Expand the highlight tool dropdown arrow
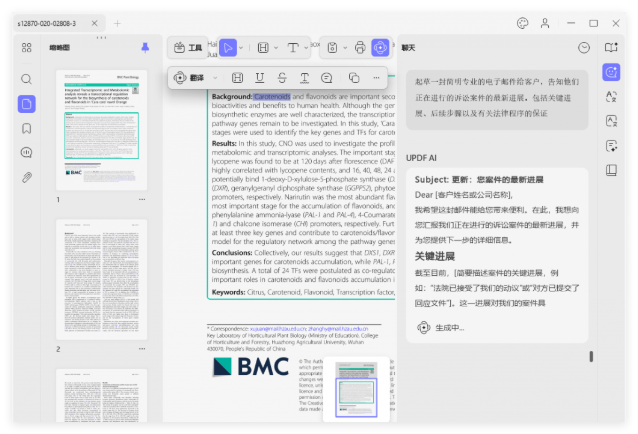This screenshot has width=638, height=434. tap(276, 48)
